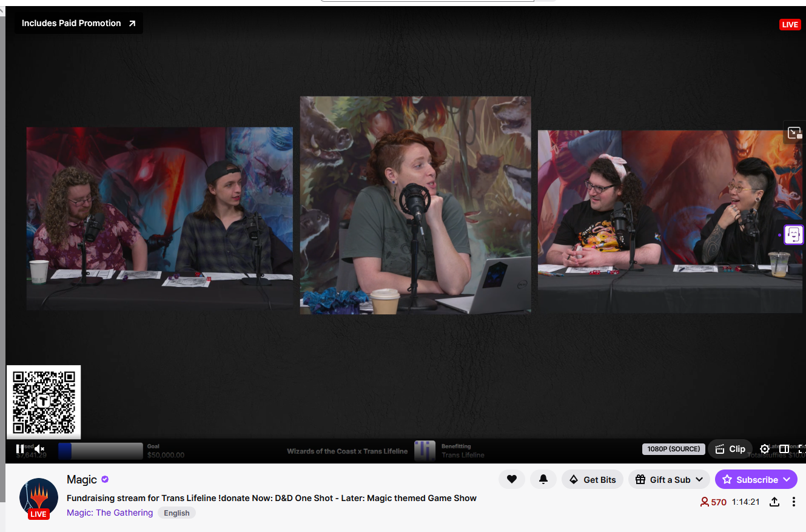Click the Wizards of the Coast x Trans Lifeline label

(348, 451)
